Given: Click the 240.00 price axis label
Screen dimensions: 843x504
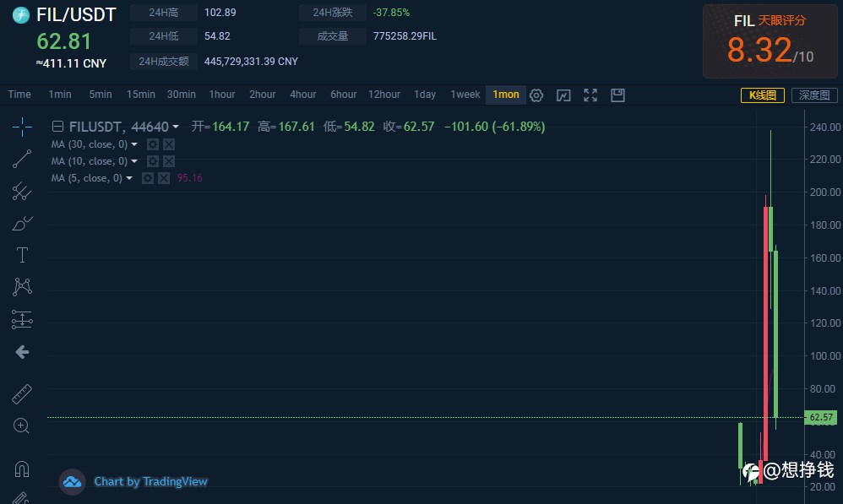Looking at the screenshot, I should (825, 127).
